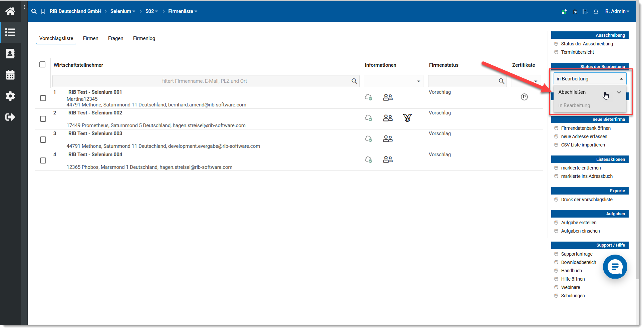Open the R. Admin user menu

point(617,11)
